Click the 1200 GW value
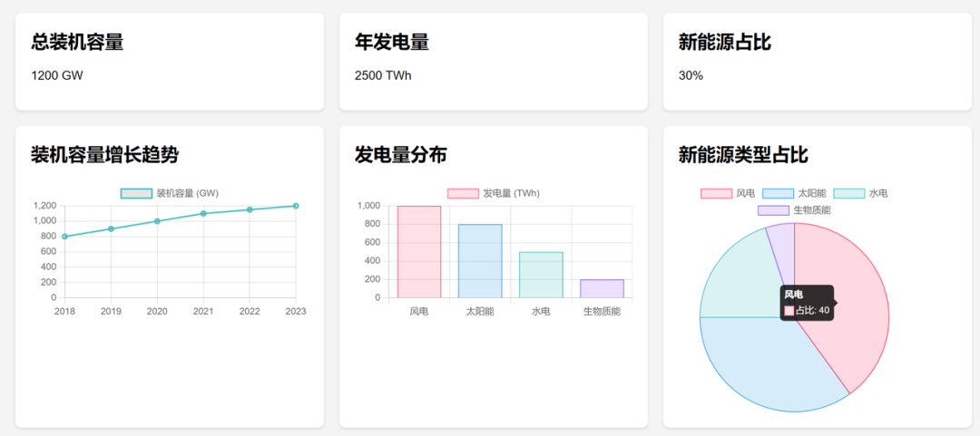This screenshot has width=980, height=436. coord(57,76)
